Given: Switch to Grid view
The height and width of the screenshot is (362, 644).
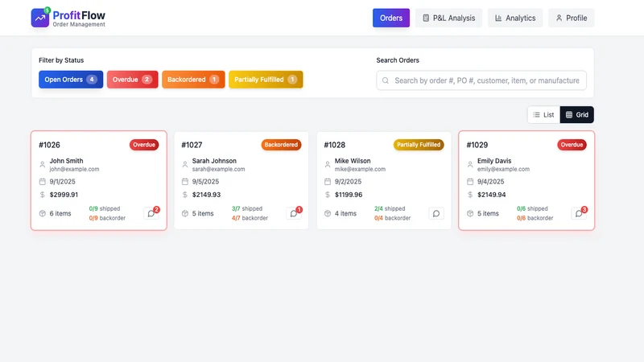Looking at the screenshot, I should (x=576, y=115).
